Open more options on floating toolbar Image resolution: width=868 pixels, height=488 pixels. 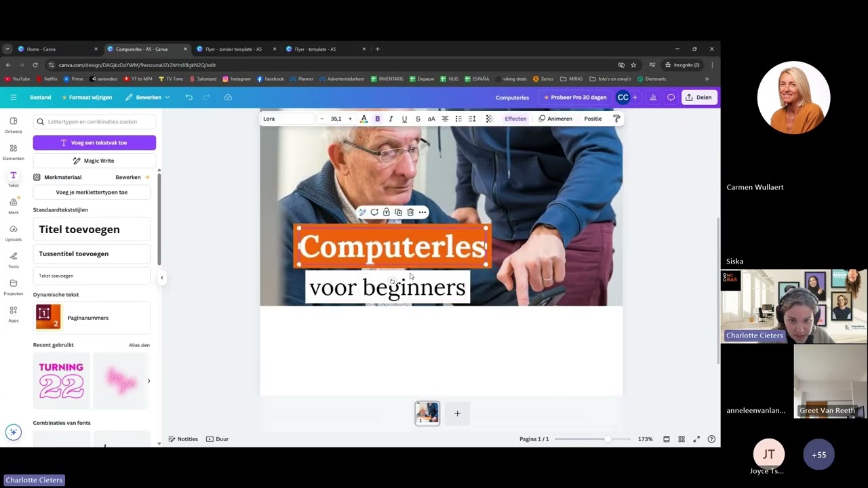tap(422, 212)
